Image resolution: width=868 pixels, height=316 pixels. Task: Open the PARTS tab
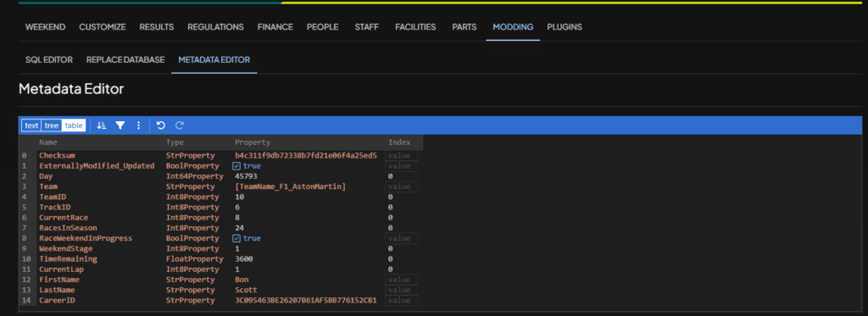pos(464,26)
